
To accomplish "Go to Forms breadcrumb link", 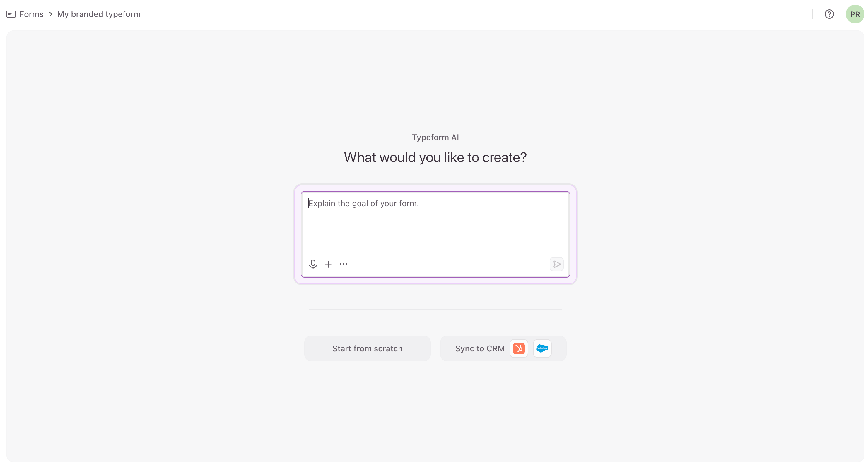I will 31,14.
